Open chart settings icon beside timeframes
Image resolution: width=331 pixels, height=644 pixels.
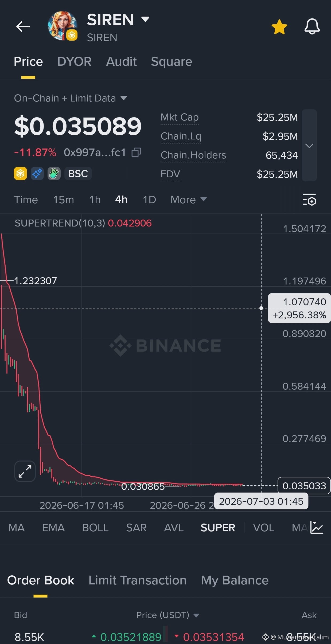(309, 200)
